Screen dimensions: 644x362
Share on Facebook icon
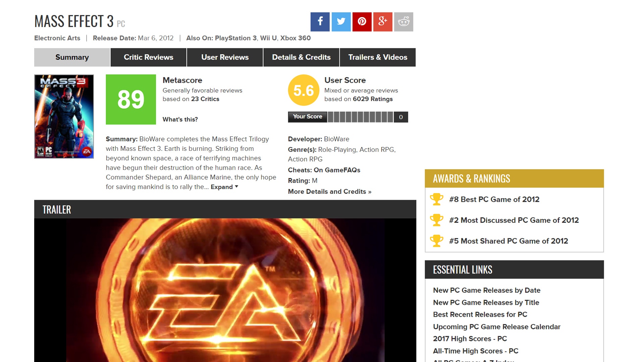[320, 22]
